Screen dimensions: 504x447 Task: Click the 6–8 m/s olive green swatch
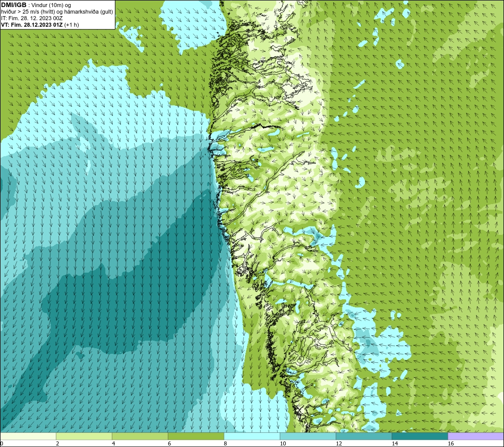click(x=196, y=436)
